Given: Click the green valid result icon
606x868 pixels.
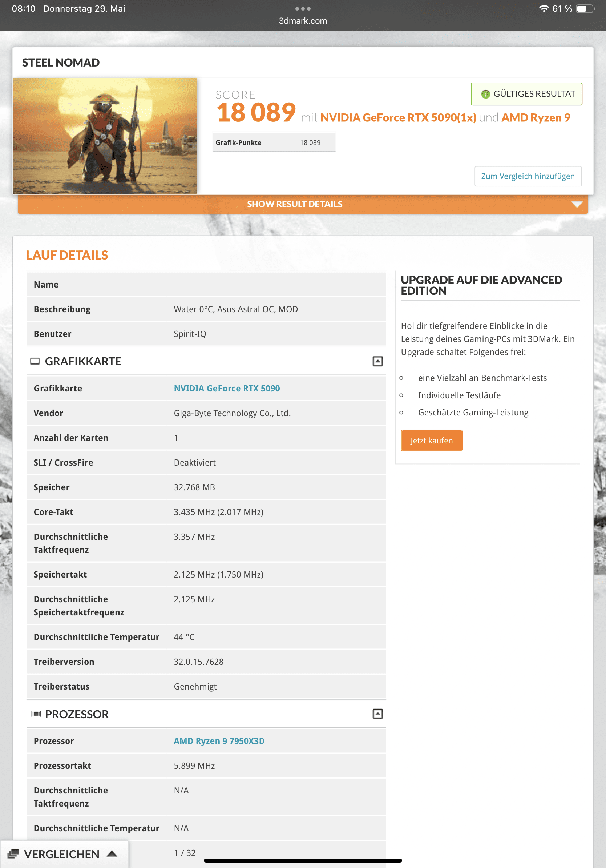Looking at the screenshot, I should (x=485, y=94).
